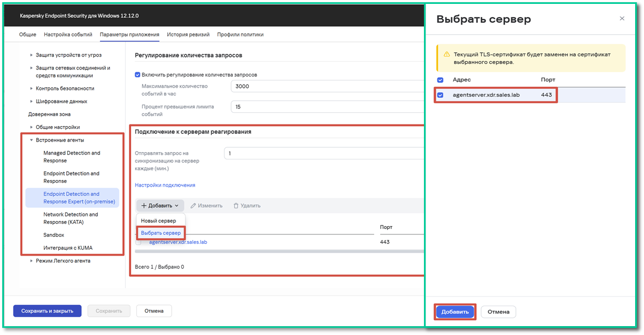
Task: Click sync request interval field
Action: [324, 153]
